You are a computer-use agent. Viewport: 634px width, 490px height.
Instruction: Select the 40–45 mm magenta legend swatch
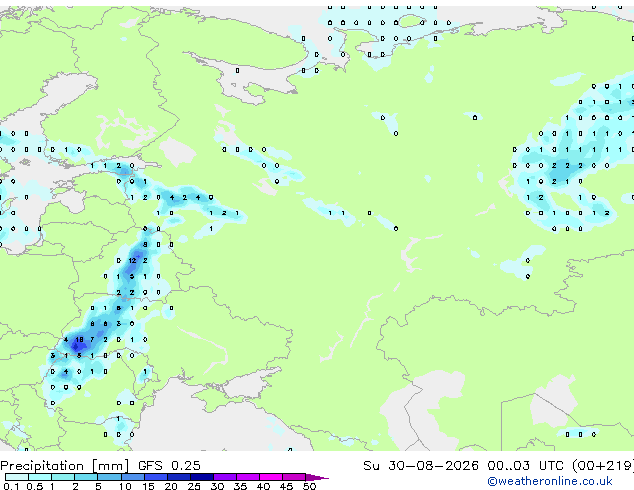(x=271, y=477)
